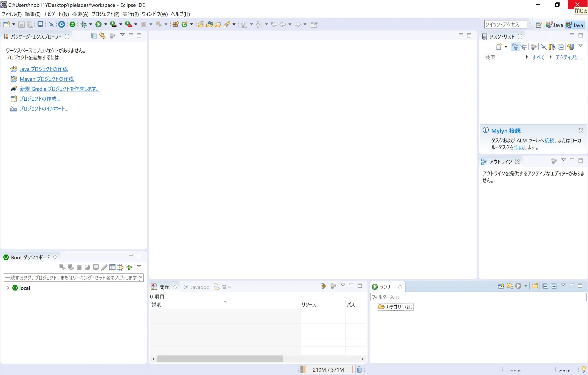Image resolution: width=588 pixels, height=375 pixels.
Task: Open Outline view menu triangle
Action: click(564, 160)
